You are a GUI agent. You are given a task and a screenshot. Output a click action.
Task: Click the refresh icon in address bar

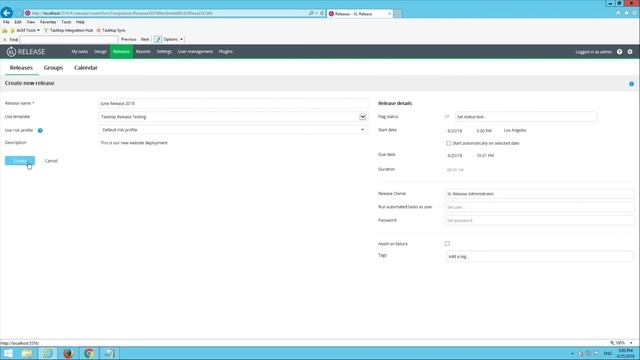coord(322,13)
